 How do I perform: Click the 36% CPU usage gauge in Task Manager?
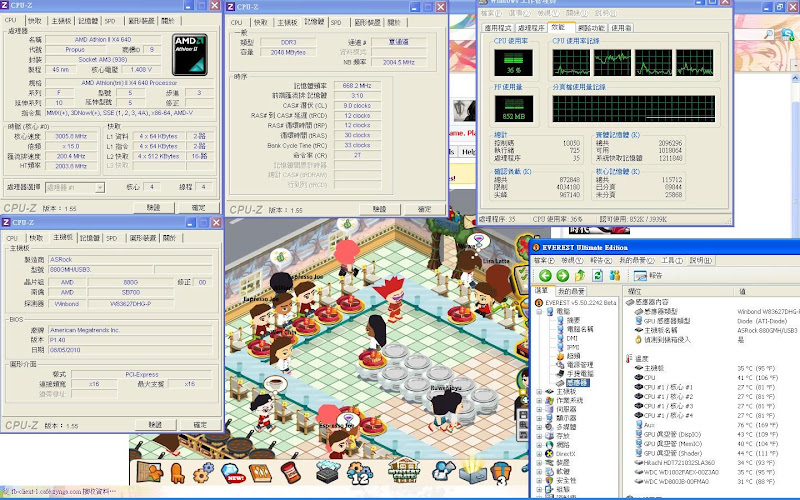tap(513, 62)
